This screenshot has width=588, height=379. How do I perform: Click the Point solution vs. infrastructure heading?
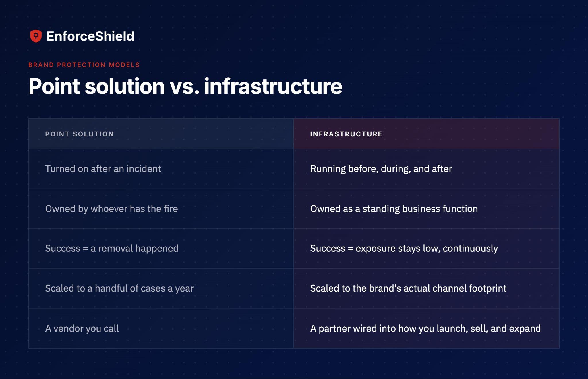point(185,86)
